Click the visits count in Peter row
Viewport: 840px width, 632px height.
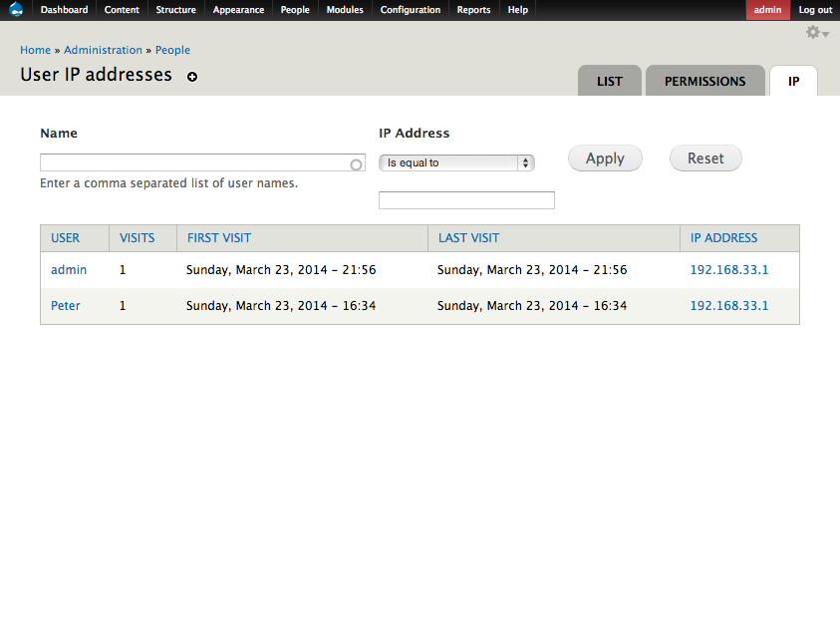pos(123,306)
